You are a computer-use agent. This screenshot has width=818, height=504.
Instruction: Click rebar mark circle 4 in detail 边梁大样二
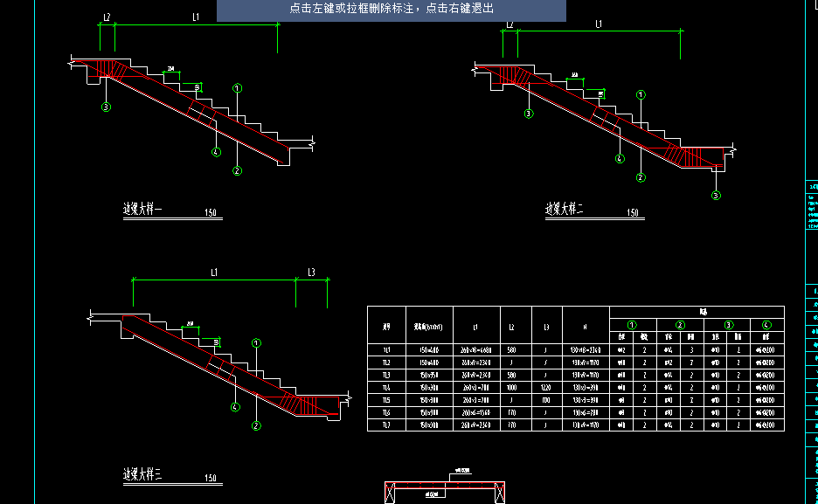pos(620,159)
